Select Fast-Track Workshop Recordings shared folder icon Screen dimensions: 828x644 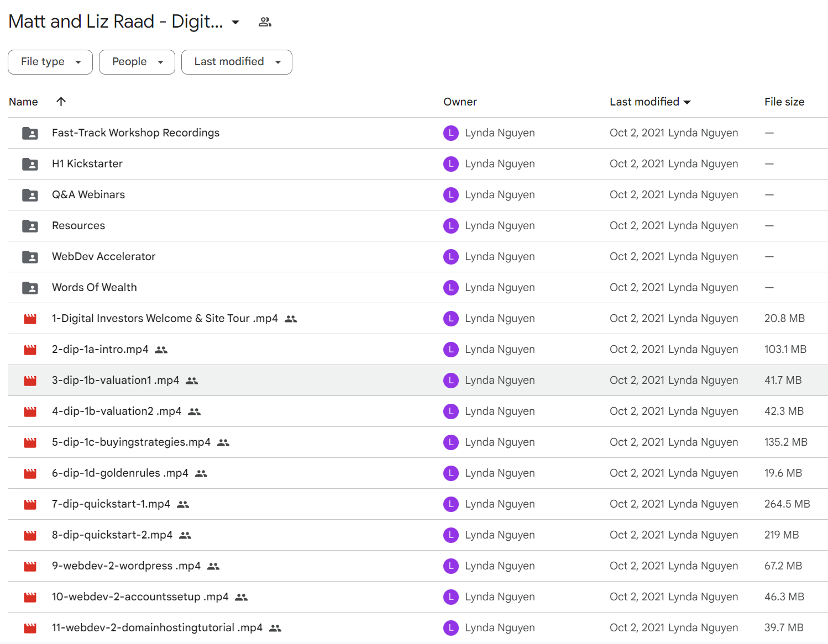(30, 133)
